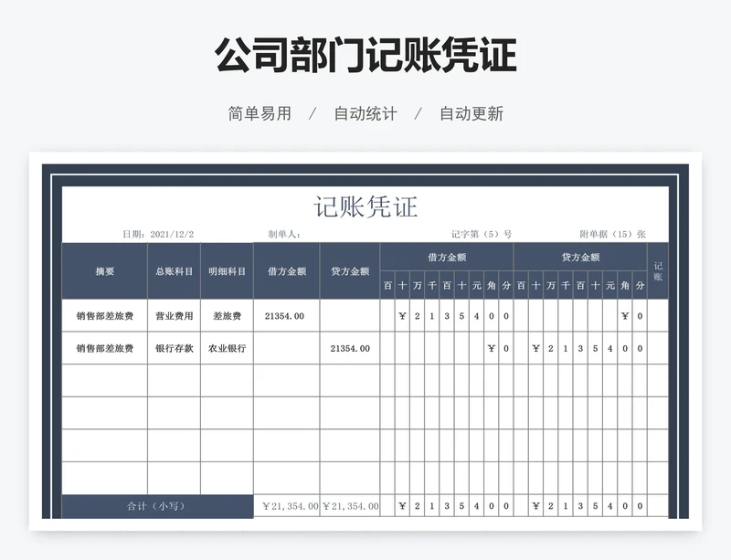The width and height of the screenshot is (731, 560).
Task: Select the 简单易用 subtitle text
Action: coord(260,114)
